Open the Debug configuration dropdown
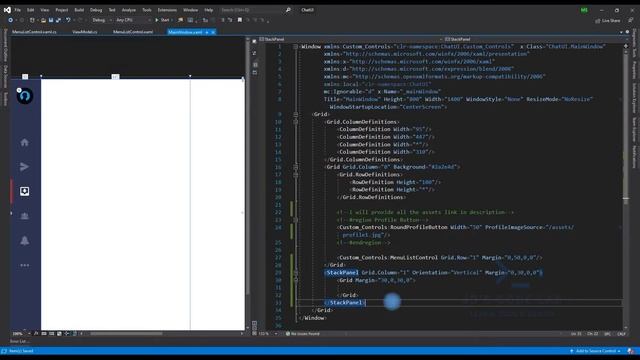 [x=102, y=20]
